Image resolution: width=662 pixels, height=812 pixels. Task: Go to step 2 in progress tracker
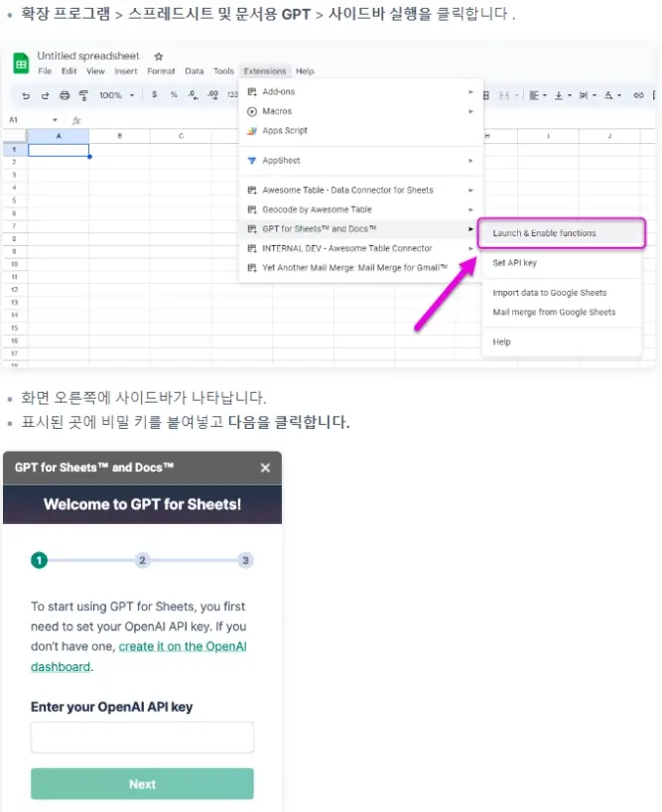click(x=142, y=560)
